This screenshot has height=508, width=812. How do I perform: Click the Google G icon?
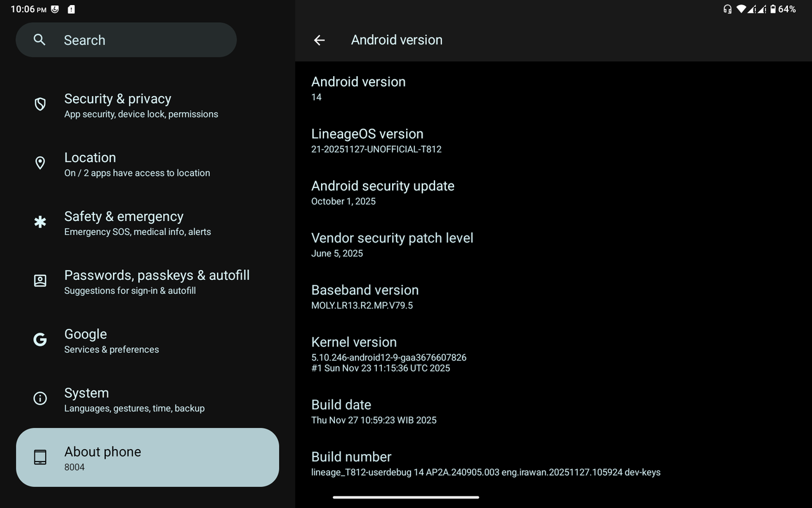click(40, 340)
